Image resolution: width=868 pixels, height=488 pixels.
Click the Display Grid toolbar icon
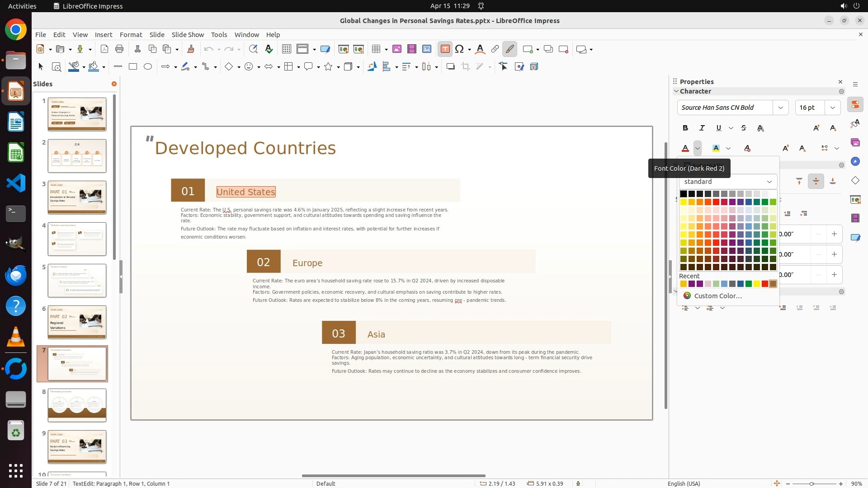tap(286, 49)
